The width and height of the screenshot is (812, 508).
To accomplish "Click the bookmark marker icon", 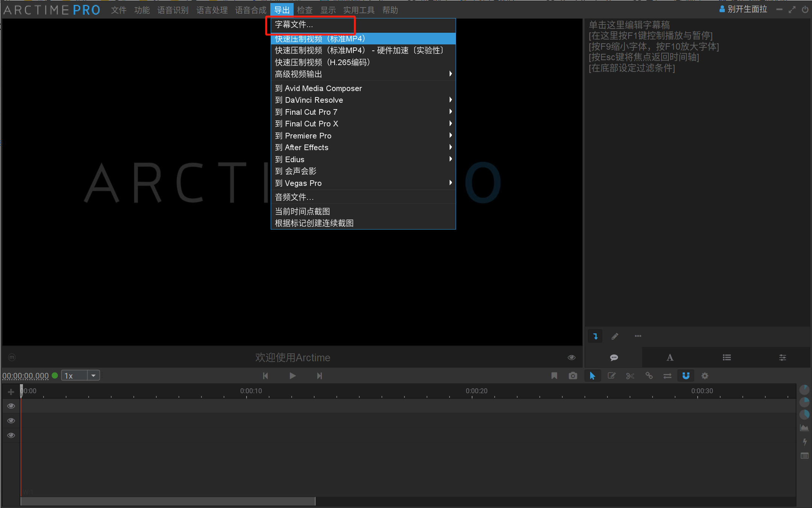I will coord(554,376).
